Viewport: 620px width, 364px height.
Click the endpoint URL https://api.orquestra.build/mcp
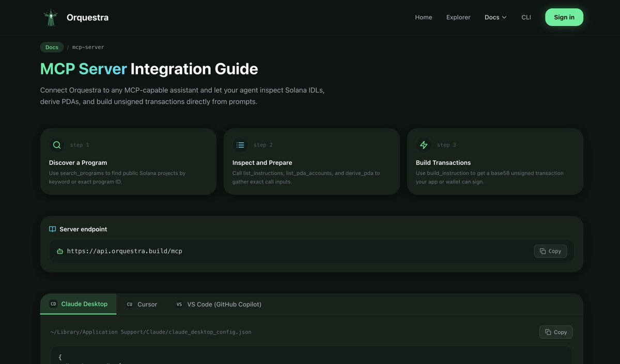[x=125, y=251]
